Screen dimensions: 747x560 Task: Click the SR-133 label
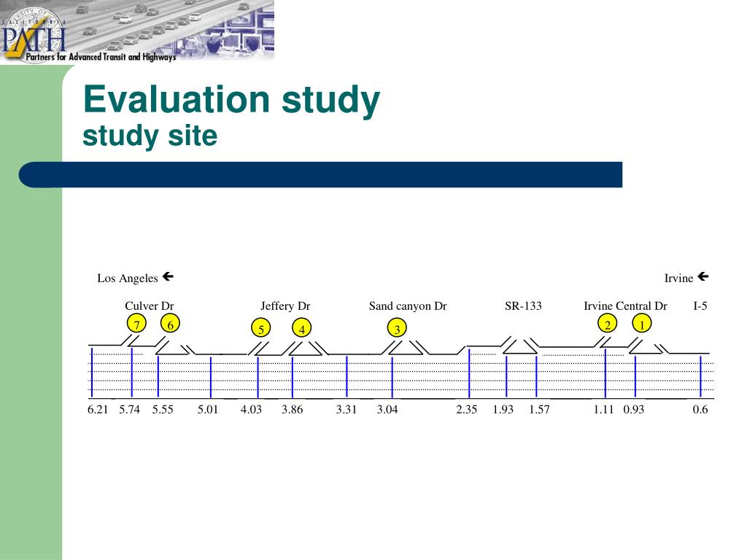[523, 306]
